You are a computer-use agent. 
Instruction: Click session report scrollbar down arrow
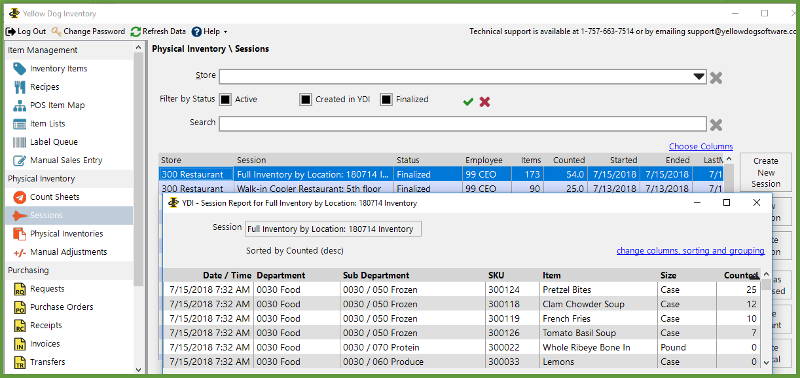click(766, 362)
